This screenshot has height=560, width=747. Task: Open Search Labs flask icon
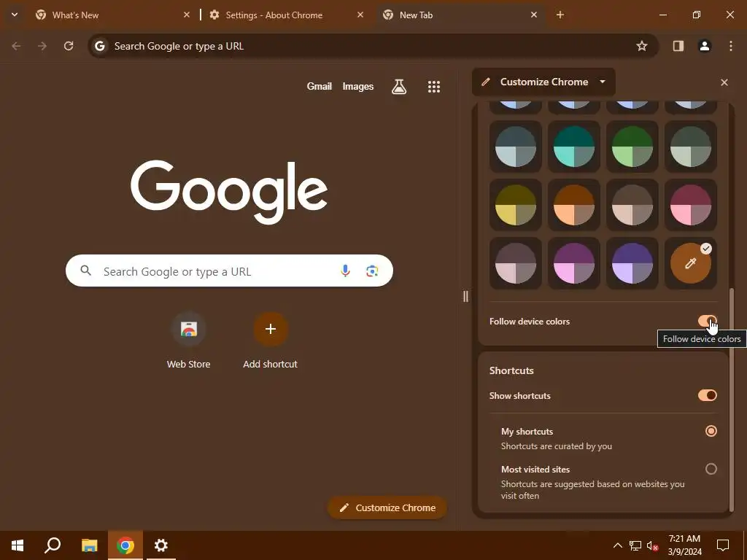pos(399,86)
